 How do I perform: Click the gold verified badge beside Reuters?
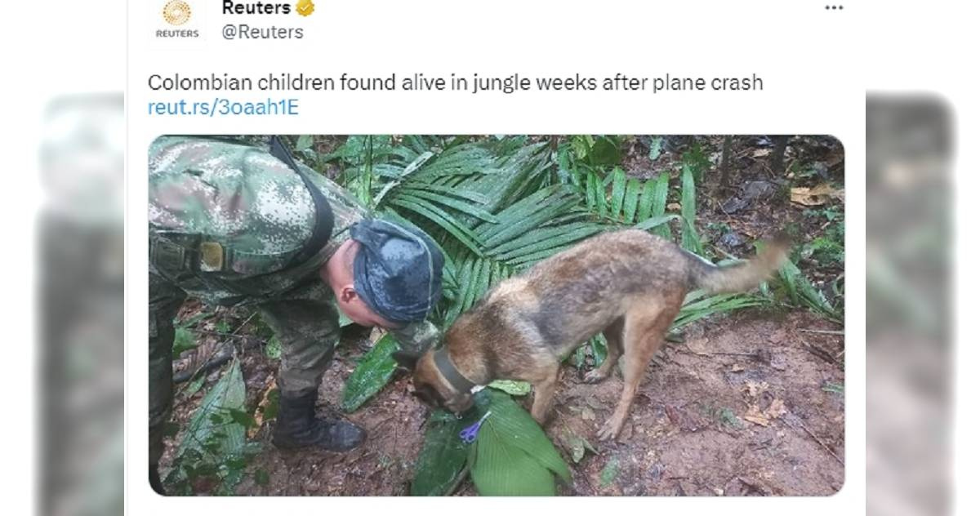(305, 8)
